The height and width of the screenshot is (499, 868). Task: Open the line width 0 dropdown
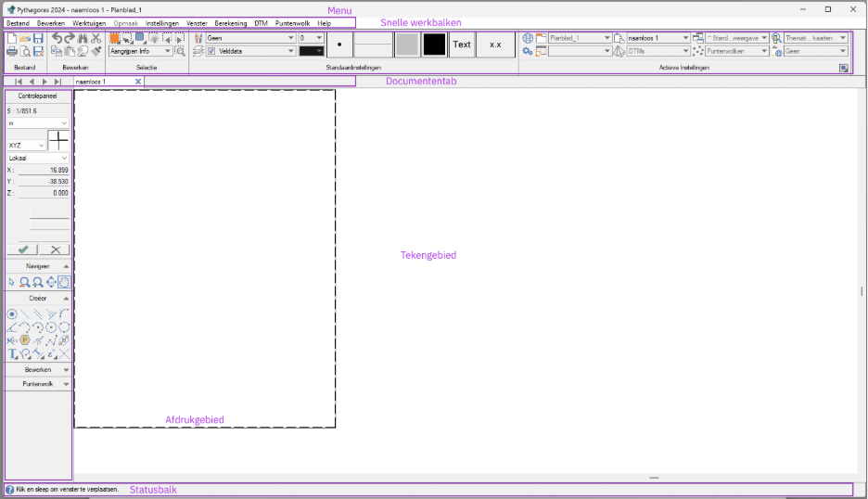tap(311, 38)
